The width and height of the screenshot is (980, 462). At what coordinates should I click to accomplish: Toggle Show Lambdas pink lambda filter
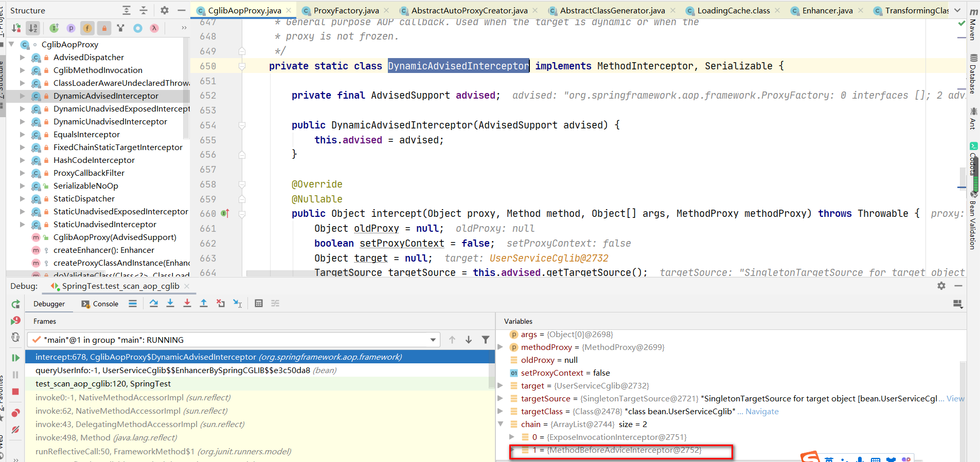154,28
